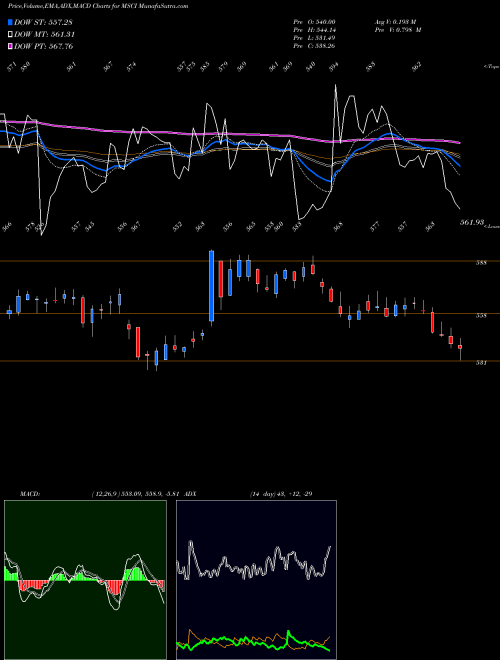
Task: Select the DOW MT value label
Action: click(44, 35)
